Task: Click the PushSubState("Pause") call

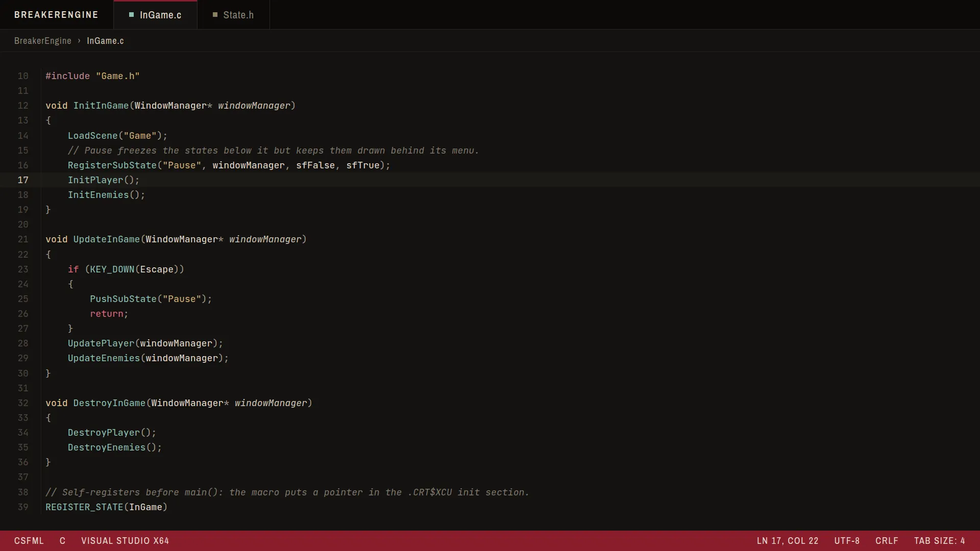Action: (151, 299)
